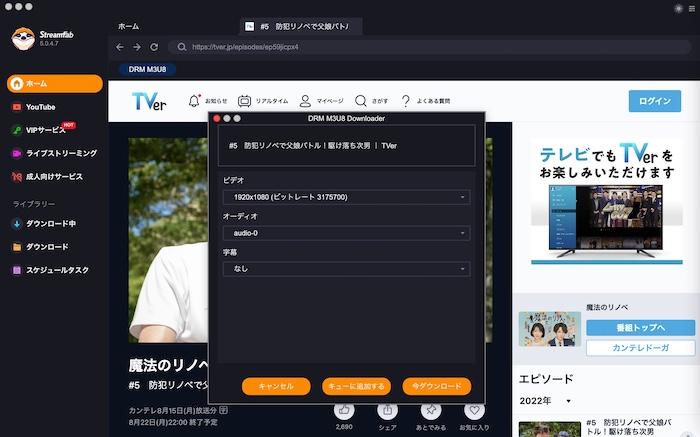Click the thumbs-up like icon
The image size is (700, 437).
click(344, 410)
